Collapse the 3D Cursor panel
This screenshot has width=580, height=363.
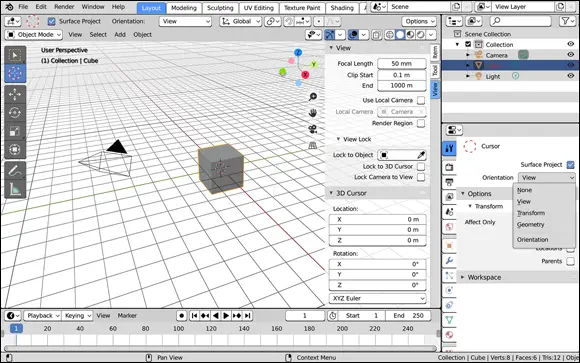(331, 193)
